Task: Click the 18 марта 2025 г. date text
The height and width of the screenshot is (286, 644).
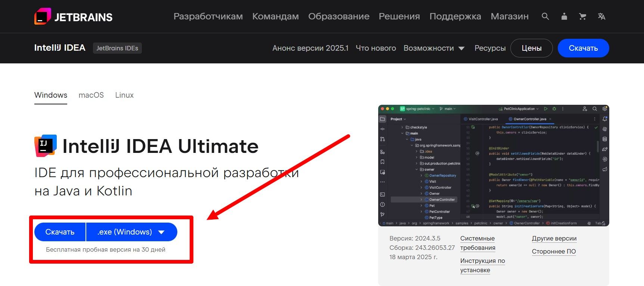Action: pos(413,257)
